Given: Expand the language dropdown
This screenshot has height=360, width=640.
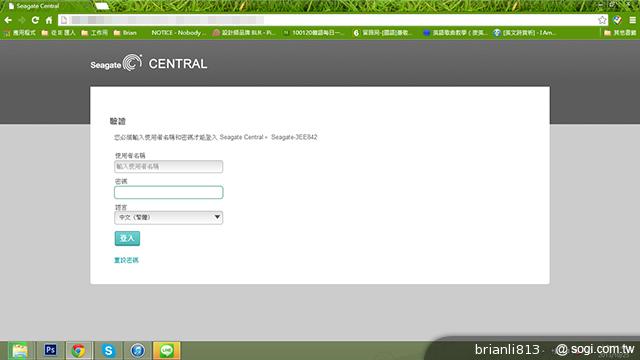Looking at the screenshot, I should [169, 218].
